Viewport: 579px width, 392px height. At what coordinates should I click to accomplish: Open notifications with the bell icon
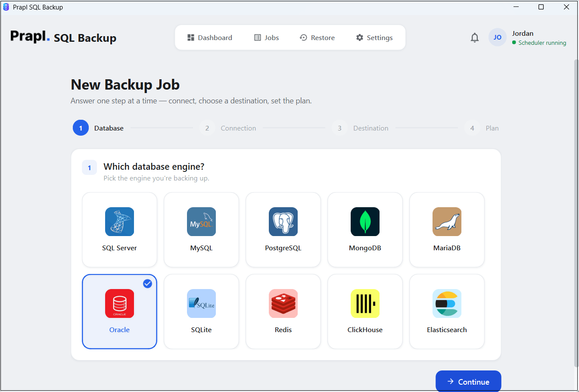pos(474,38)
